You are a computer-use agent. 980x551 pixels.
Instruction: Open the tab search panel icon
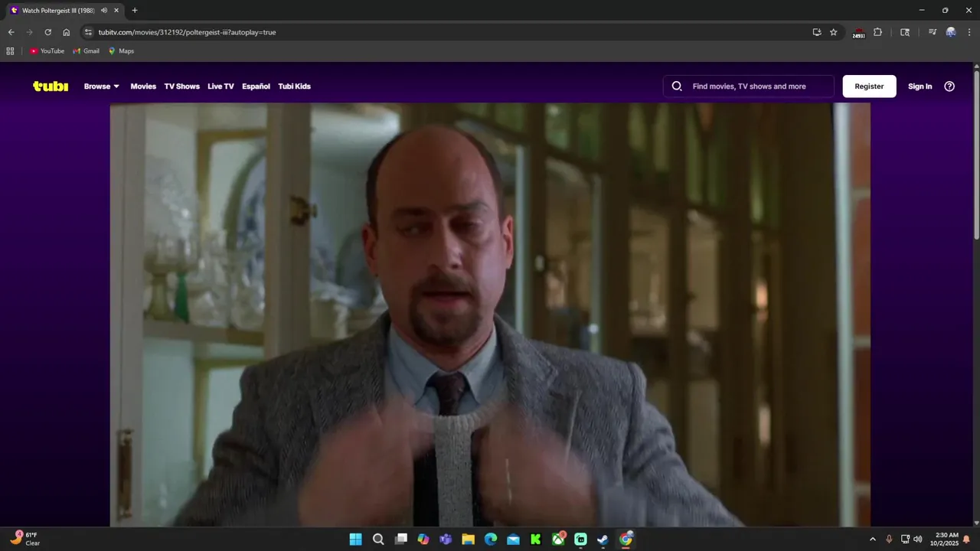(x=905, y=32)
